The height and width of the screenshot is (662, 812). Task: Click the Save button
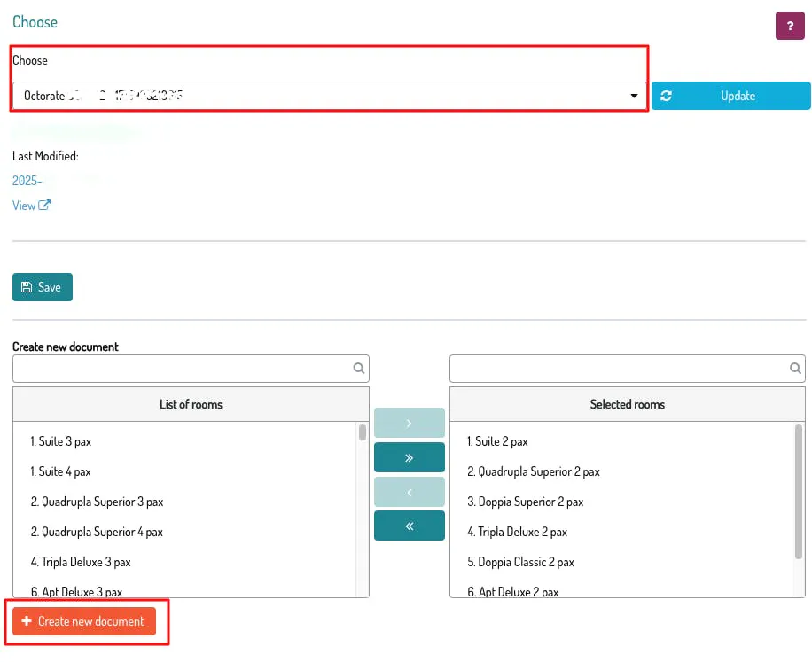coord(43,287)
